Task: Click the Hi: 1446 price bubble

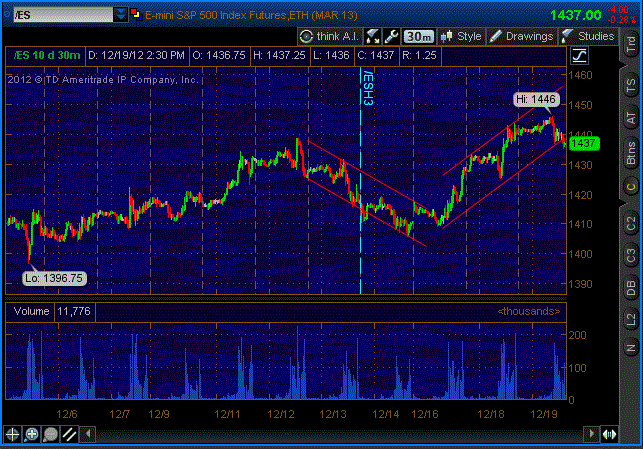Action: 536,99
